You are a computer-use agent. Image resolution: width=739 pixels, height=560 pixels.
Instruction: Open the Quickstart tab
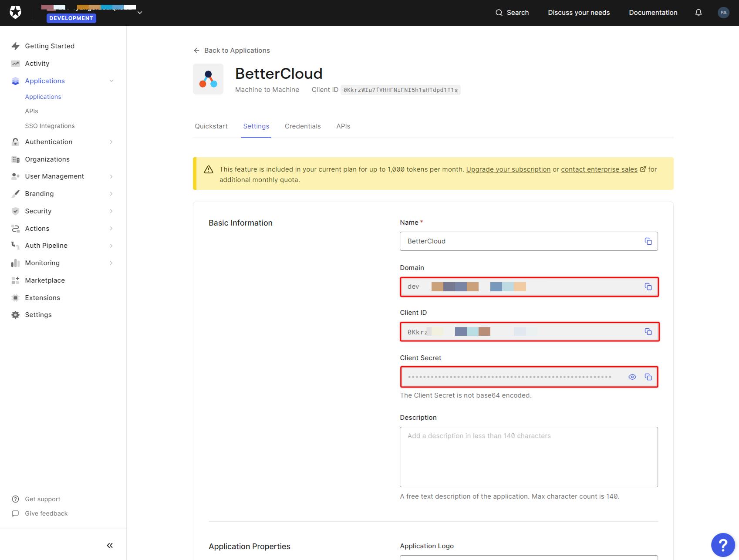pyautogui.click(x=211, y=126)
